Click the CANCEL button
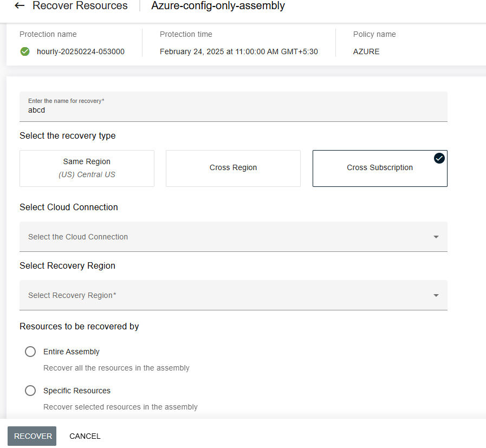The image size is (486, 448). coord(85,436)
